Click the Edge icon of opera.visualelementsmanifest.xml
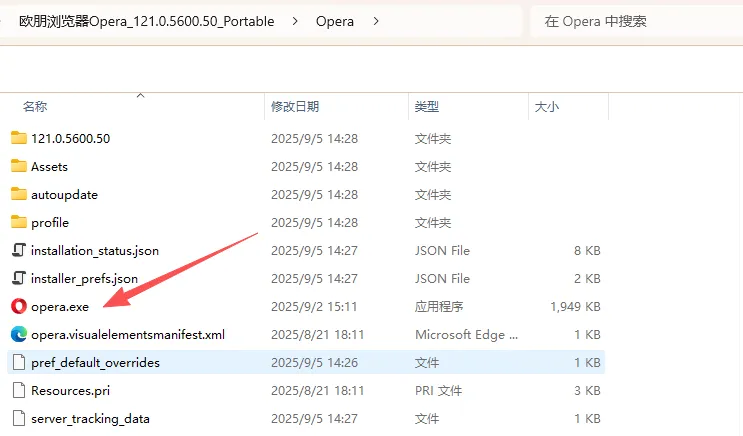 pyautogui.click(x=18, y=334)
